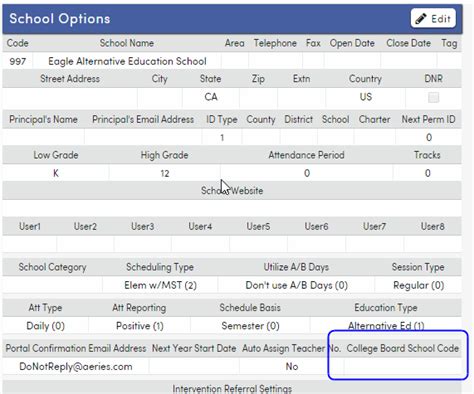
Task: Click the Country value US
Action: pos(365,97)
